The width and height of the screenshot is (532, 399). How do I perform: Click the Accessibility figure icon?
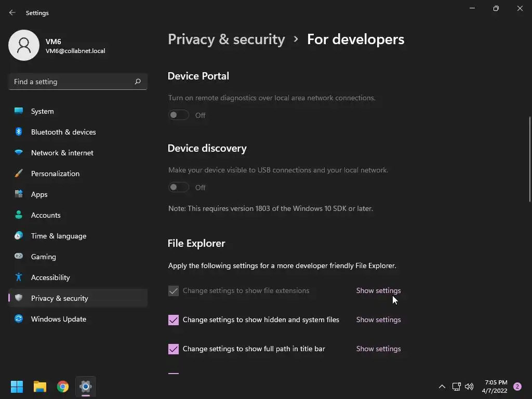(x=19, y=277)
